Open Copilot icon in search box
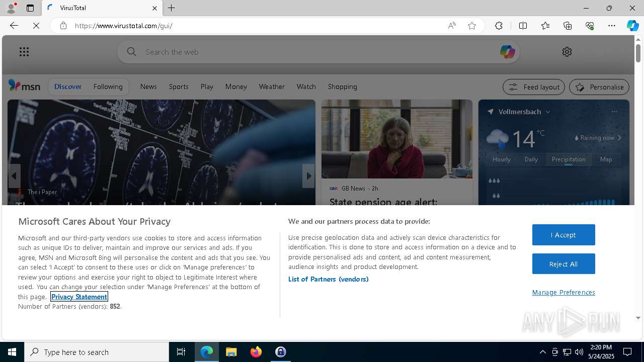Screen dimensions: 644x362 coord(507,52)
